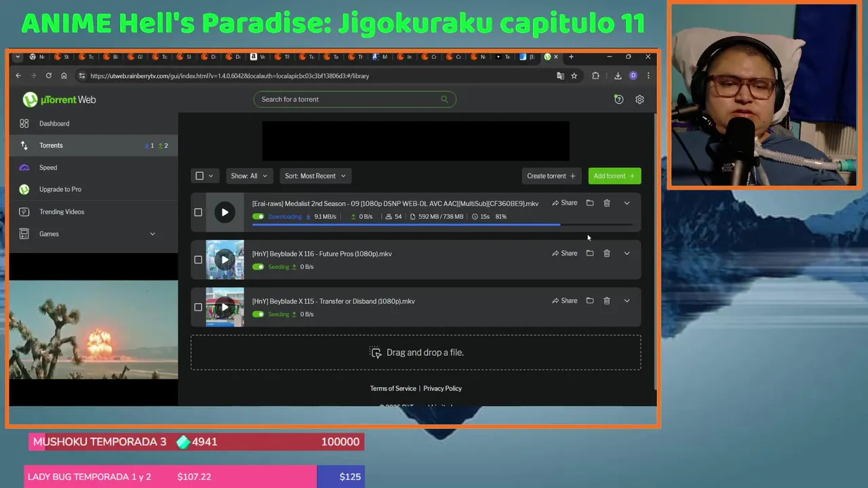Open the browser profile avatar D
Image resolution: width=868 pixels, height=488 pixels.
point(633,76)
